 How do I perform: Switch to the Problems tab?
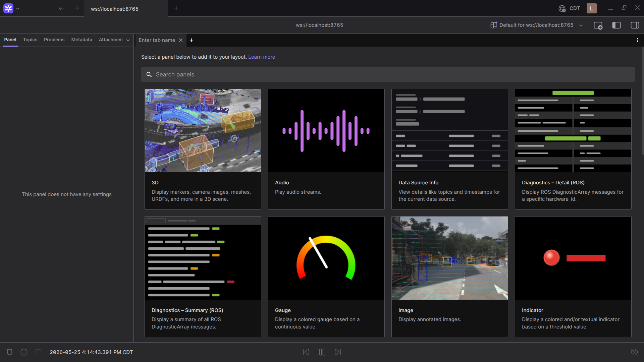click(x=54, y=40)
